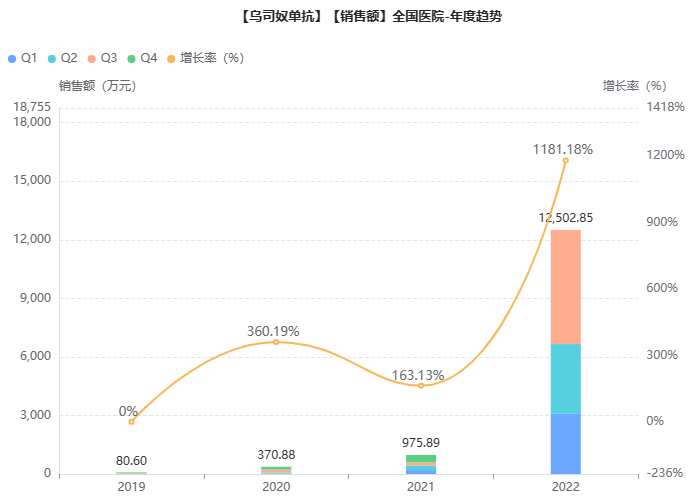Click the 2022 cyan Q2 bar segment
Screen dimensions: 697x503
pyautogui.click(x=566, y=378)
